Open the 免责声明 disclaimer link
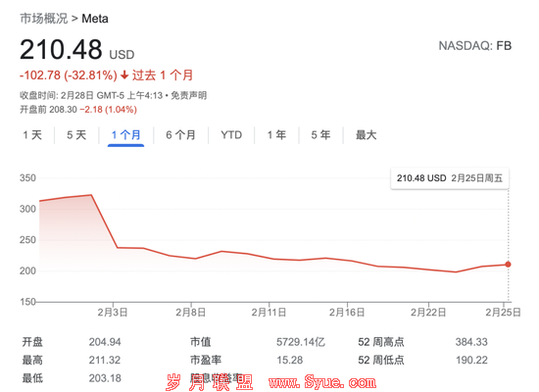This screenshot has width=539, height=392. click(189, 95)
